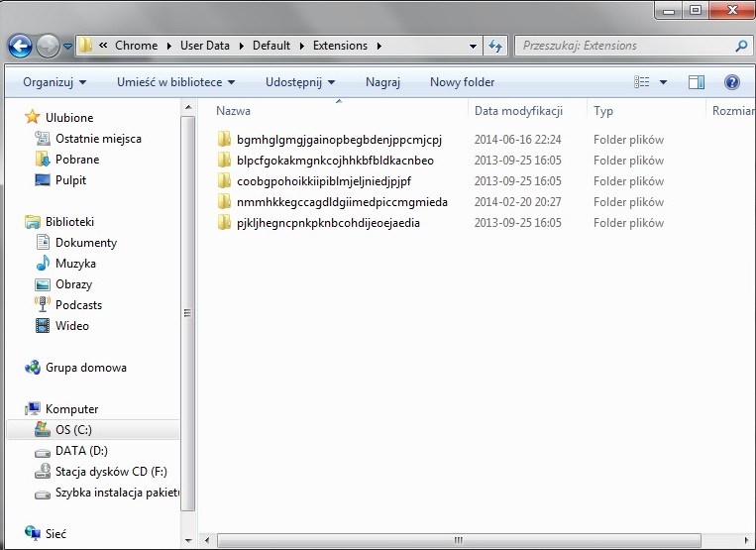756x550 pixels.
Task: Click the horizontal scrollbar thumb
Action: tap(459, 540)
